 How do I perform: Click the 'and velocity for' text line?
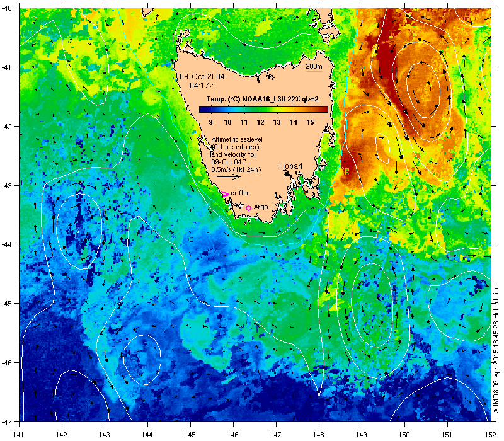point(234,154)
